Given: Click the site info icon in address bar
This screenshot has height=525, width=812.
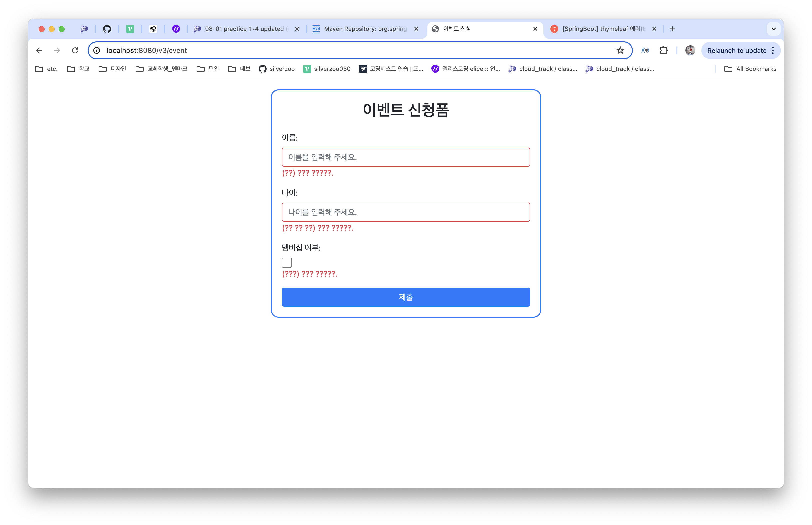Looking at the screenshot, I should (97, 50).
